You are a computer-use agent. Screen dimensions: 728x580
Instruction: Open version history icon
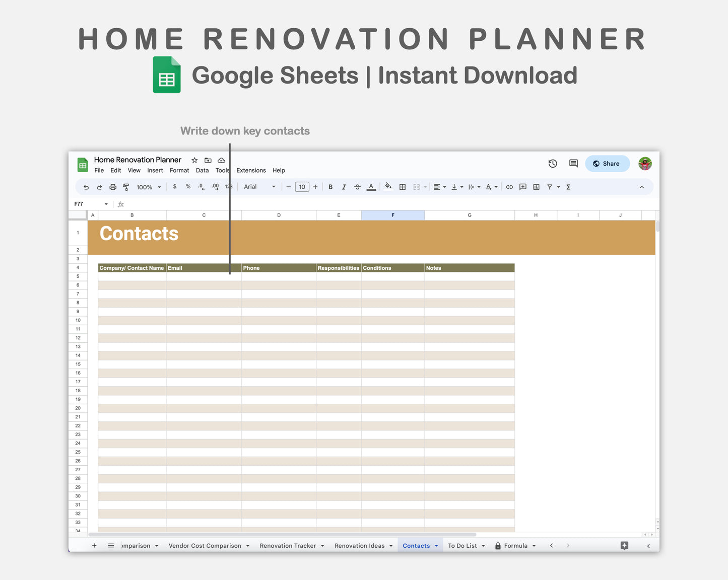tap(553, 163)
